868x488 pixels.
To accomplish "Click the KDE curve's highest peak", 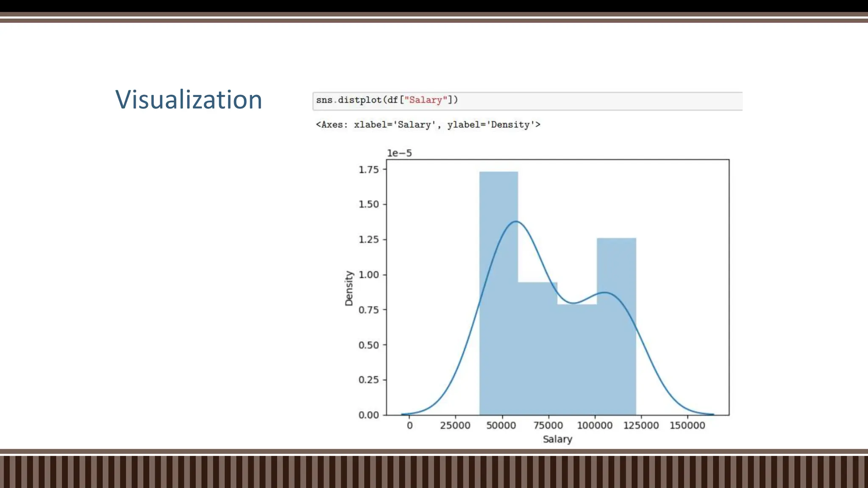I will (516, 222).
